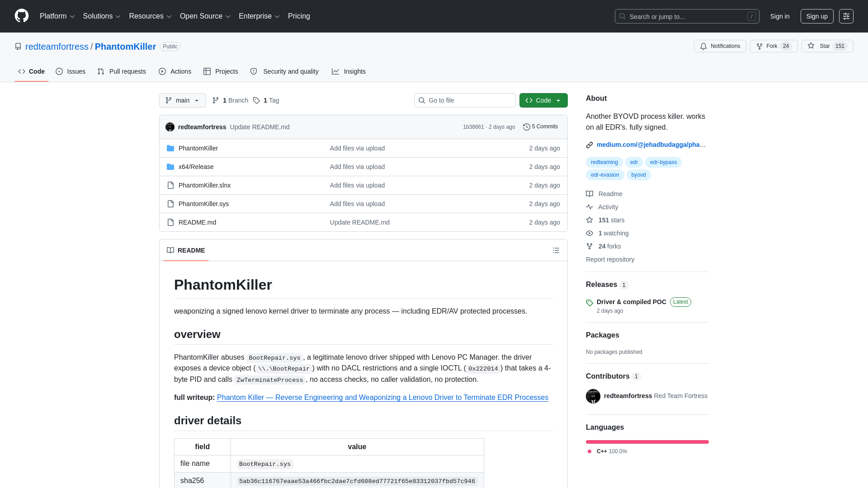This screenshot has width=868, height=488.
Task: Open the 5 Commits link
Action: pos(540,127)
